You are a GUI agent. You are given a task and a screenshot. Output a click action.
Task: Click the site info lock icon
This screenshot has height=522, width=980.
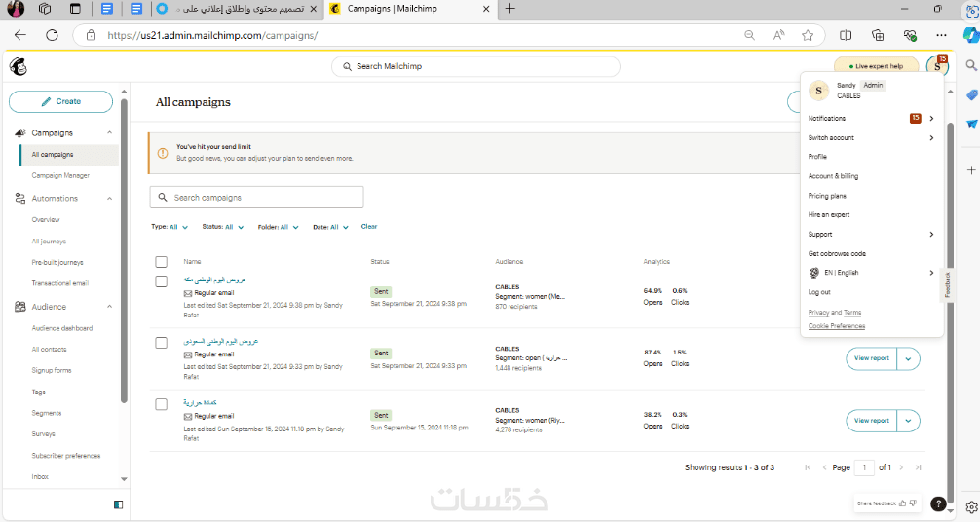pyautogui.click(x=91, y=36)
